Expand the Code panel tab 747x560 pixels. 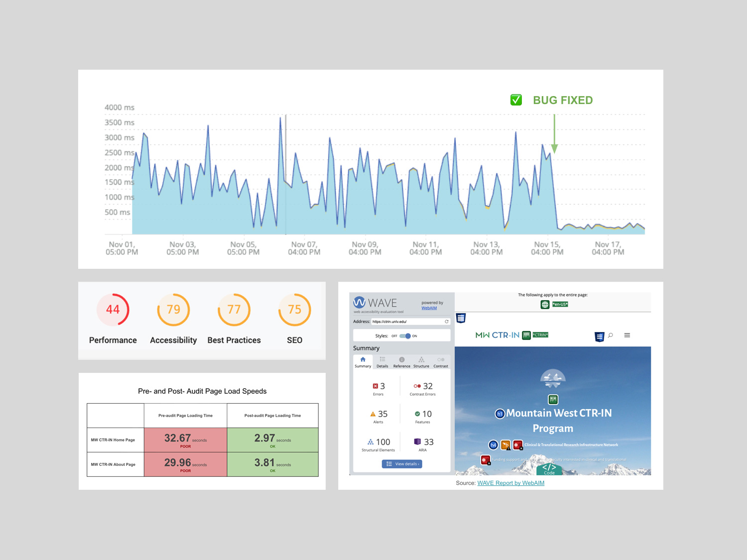click(549, 469)
